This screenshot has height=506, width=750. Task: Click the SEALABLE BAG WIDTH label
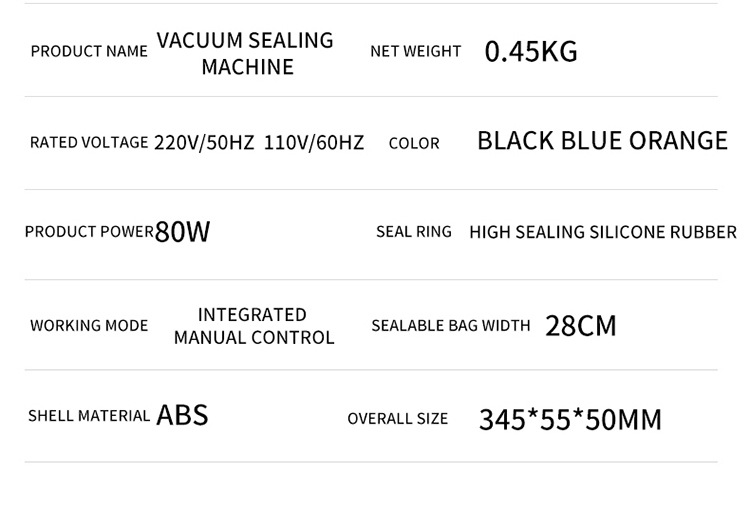(x=451, y=326)
